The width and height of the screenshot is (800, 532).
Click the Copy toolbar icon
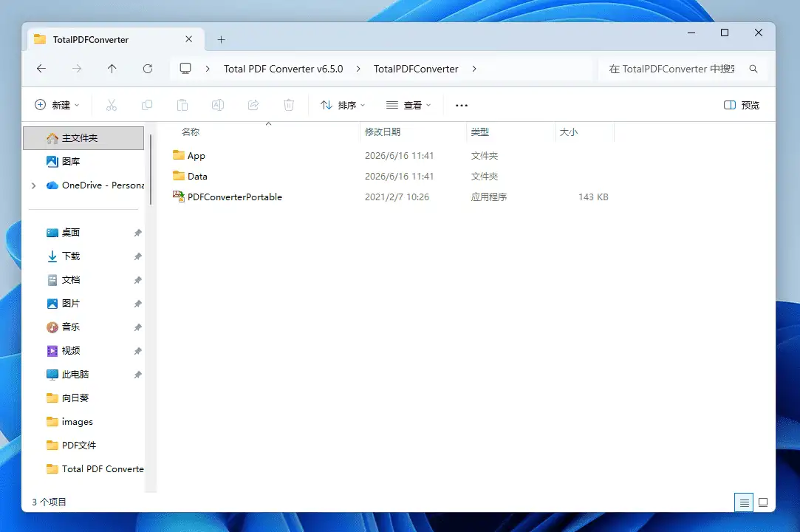[x=147, y=105]
